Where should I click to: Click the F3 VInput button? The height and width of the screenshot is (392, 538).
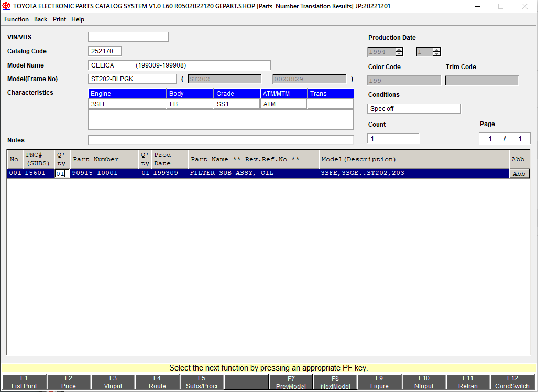point(113,382)
